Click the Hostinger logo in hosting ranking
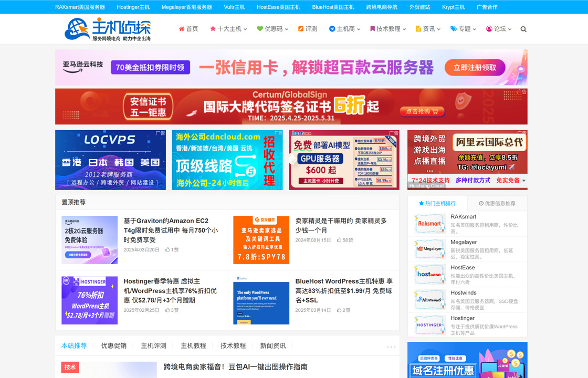Viewport: 588px width, 378px height. (429, 325)
